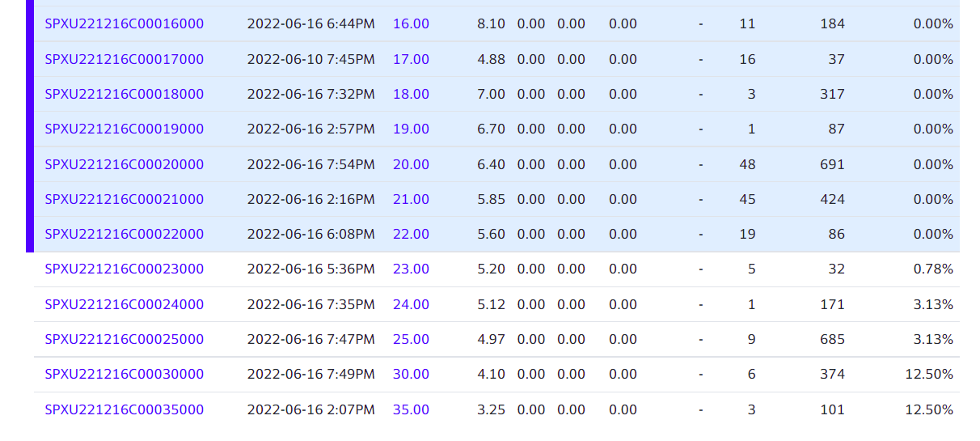Click last price 4.10
Screen dimensions: 980x441
(492, 375)
